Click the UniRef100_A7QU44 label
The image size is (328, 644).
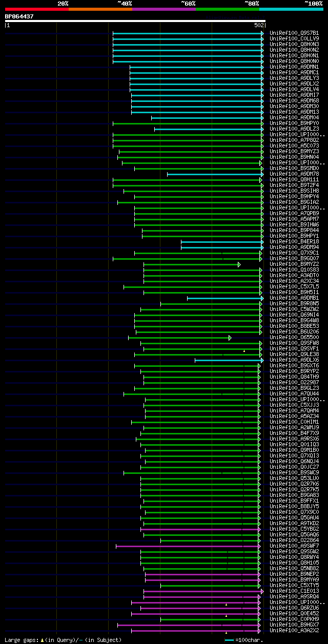[x=294, y=393]
